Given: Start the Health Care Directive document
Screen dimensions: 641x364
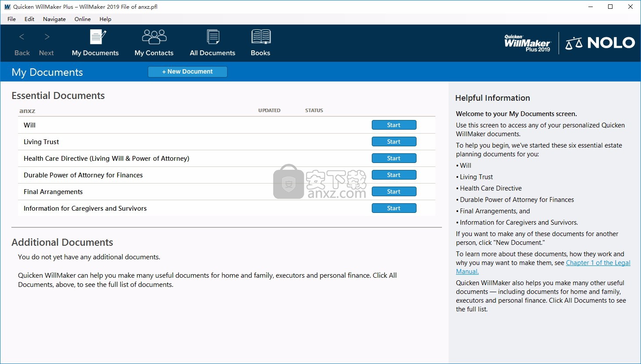Looking at the screenshot, I should tap(394, 158).
